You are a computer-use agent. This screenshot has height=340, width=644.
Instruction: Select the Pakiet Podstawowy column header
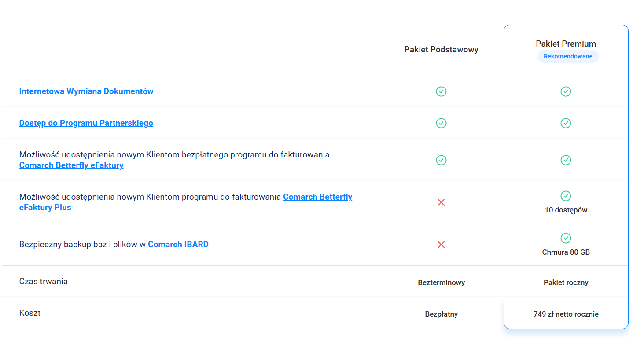point(441,50)
